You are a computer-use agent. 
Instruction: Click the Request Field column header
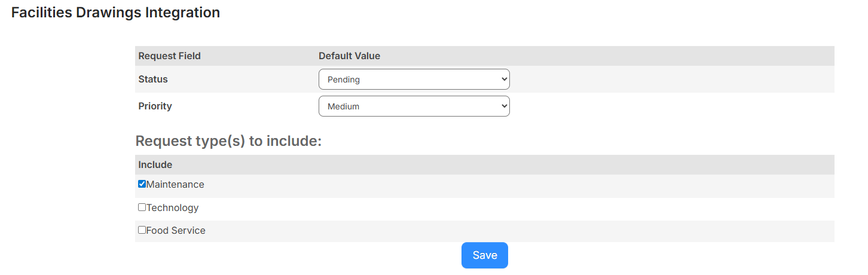[169, 56]
